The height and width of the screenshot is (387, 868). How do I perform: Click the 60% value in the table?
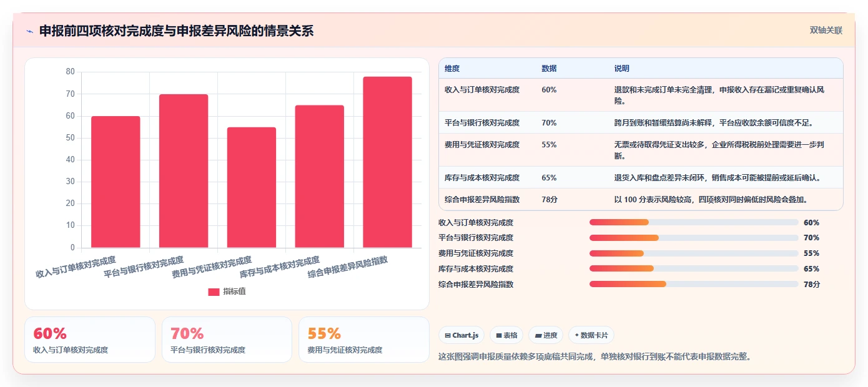coord(549,90)
